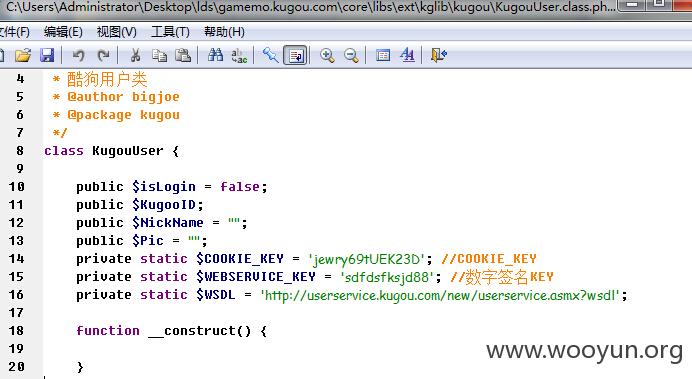Toggle the highlighted word wrap button
692x379 pixels.
pos(295,56)
